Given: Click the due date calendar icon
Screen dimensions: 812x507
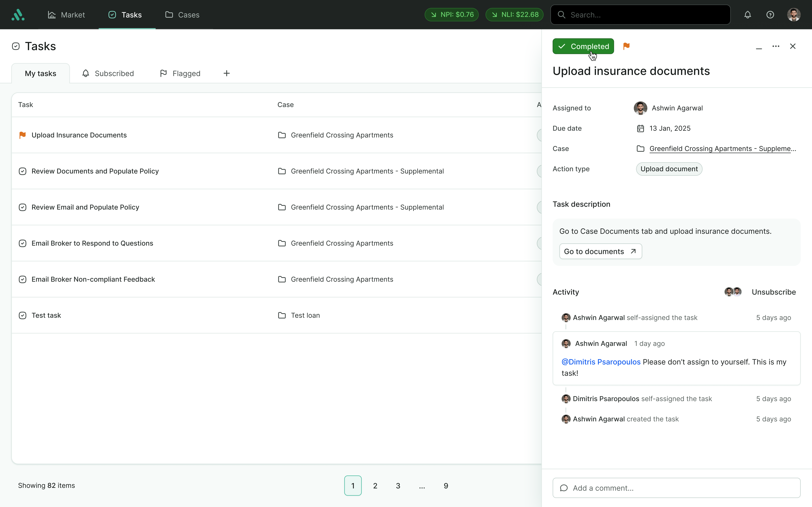Looking at the screenshot, I should click(x=640, y=128).
